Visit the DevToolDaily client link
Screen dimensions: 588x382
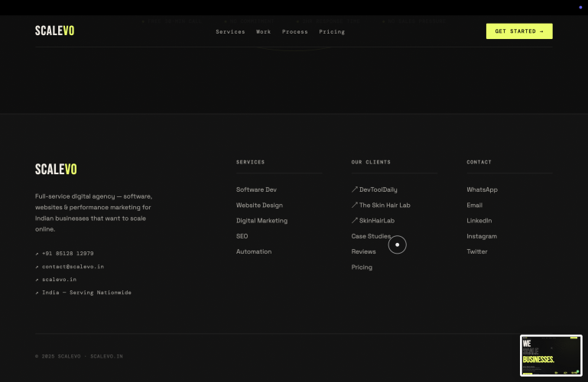coord(374,189)
